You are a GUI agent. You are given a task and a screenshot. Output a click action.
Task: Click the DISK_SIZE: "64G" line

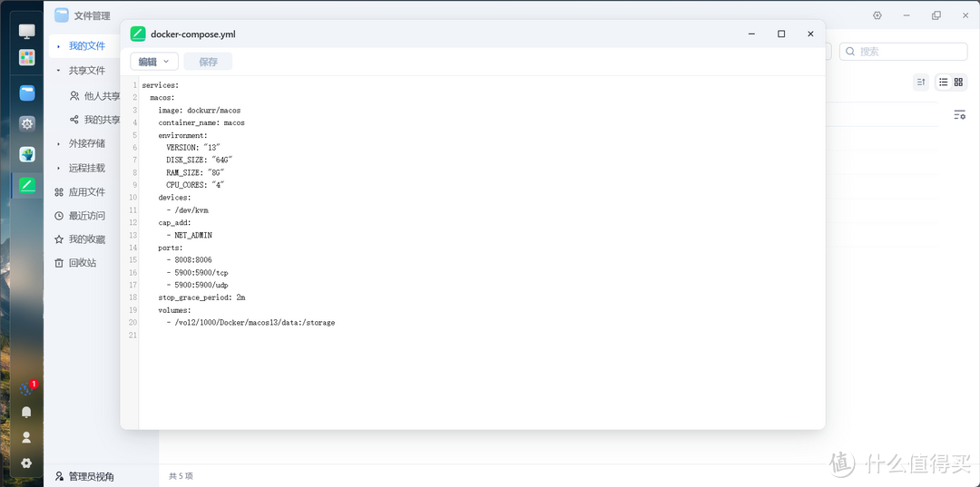200,161
